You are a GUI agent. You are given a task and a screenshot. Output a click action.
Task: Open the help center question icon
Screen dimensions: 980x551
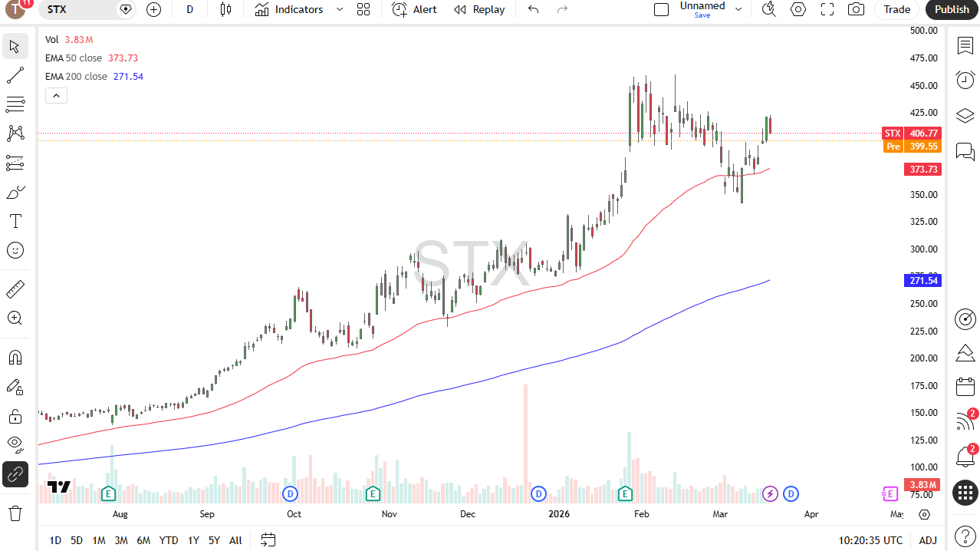[x=965, y=534]
